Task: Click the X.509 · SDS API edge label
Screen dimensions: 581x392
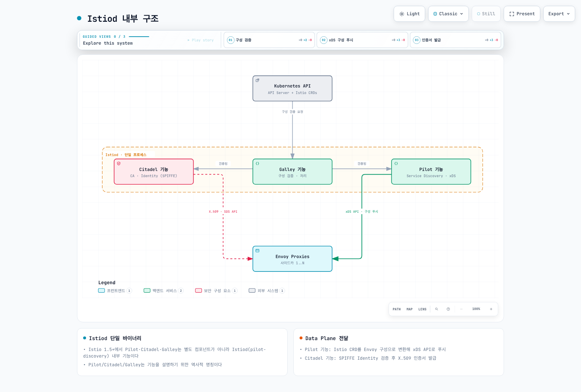Action: pos(223,212)
